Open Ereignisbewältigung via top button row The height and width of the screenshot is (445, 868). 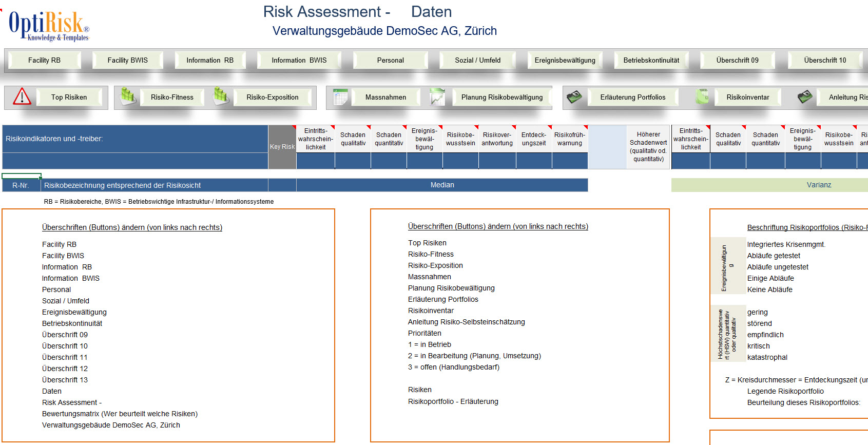tap(565, 60)
